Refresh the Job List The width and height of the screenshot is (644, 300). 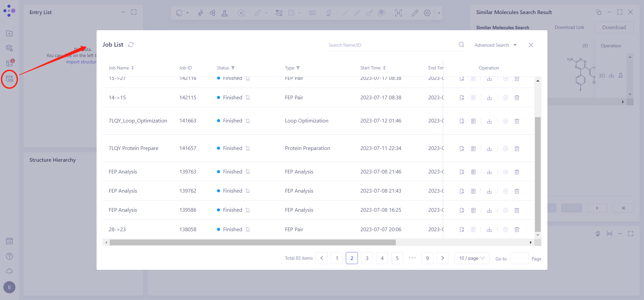click(131, 45)
